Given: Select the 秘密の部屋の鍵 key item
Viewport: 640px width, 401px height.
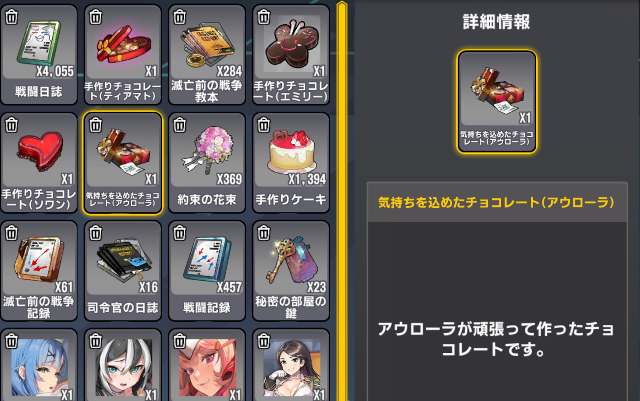Looking at the screenshot, I should coord(291,271).
